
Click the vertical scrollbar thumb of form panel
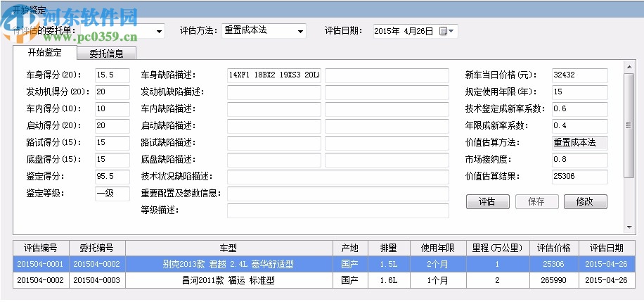coord(629,125)
